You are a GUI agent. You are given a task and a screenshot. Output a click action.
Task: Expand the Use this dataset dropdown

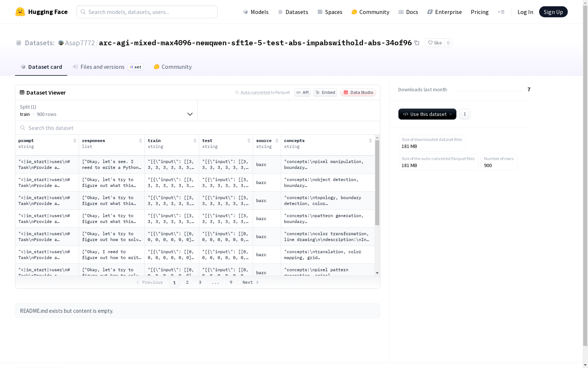(x=427, y=114)
